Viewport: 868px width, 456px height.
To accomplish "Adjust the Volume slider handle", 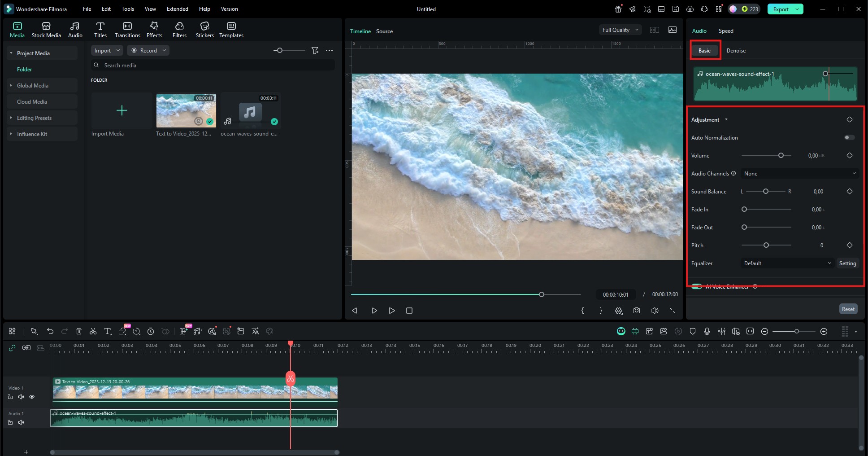I will 781,156.
